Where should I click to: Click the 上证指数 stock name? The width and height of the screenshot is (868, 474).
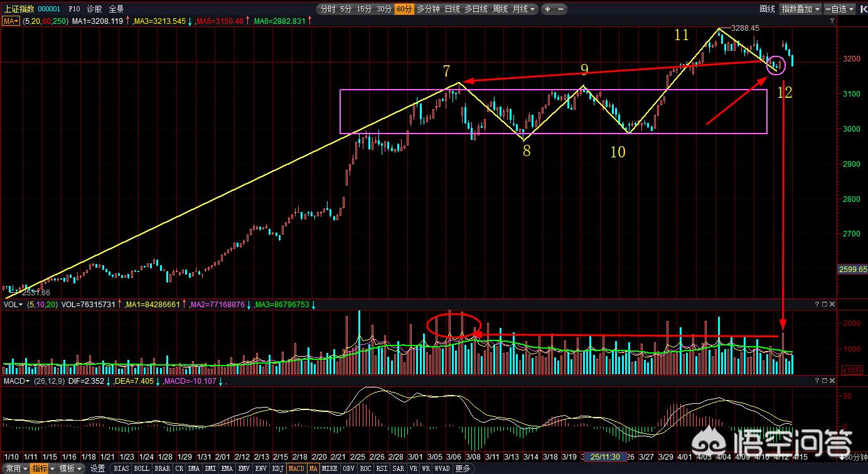coord(19,9)
